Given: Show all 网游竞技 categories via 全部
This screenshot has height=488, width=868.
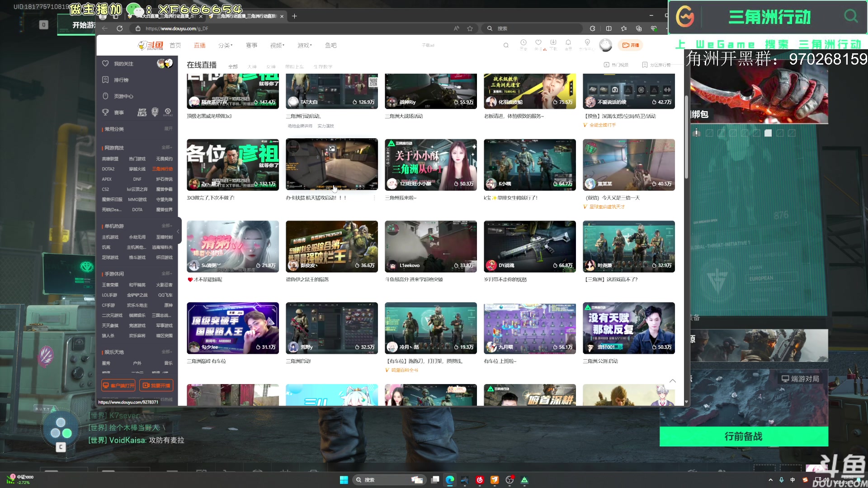Looking at the screenshot, I should click(167, 148).
